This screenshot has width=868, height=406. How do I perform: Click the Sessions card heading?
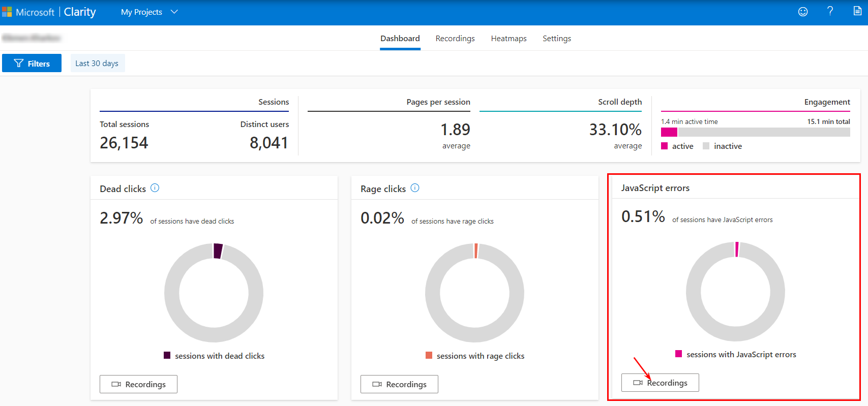(274, 102)
